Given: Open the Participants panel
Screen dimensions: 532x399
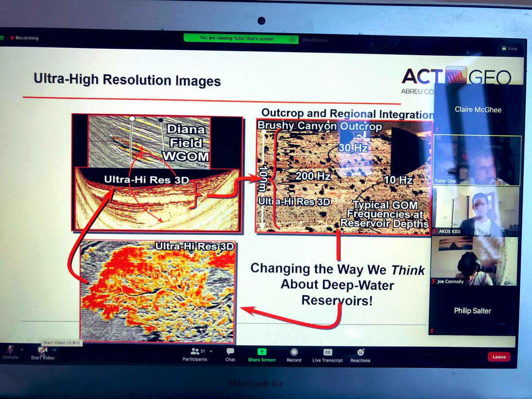Looking at the screenshot, I should click(x=195, y=355).
